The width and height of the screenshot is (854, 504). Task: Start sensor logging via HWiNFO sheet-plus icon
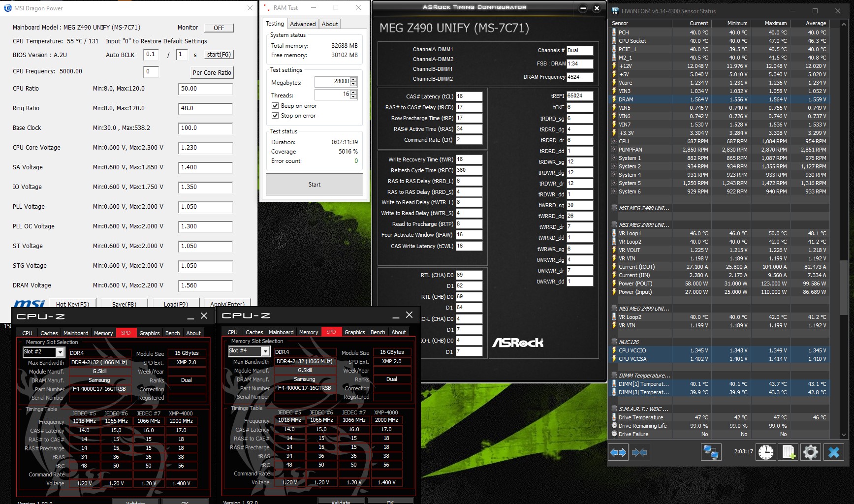click(x=789, y=452)
